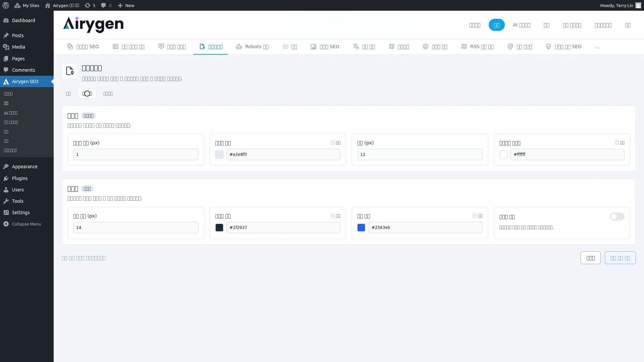Click the small reset link above #1f2937 field
Viewport: 644px width, 362px height.
coord(335,216)
